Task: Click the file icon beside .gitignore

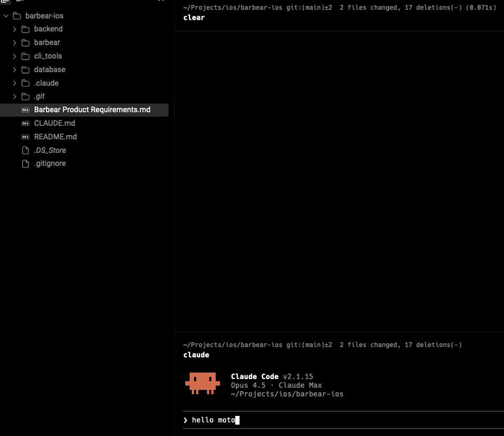Action: tap(25, 164)
